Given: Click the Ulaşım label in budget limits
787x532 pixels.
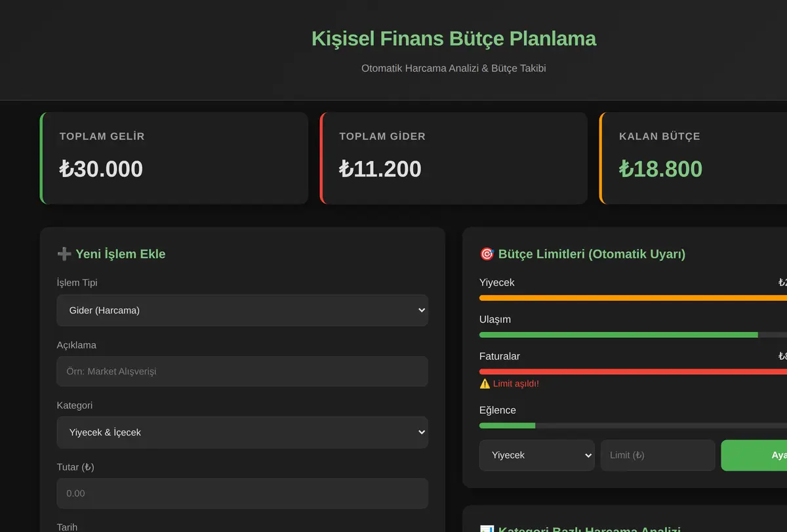Looking at the screenshot, I should tap(495, 319).
